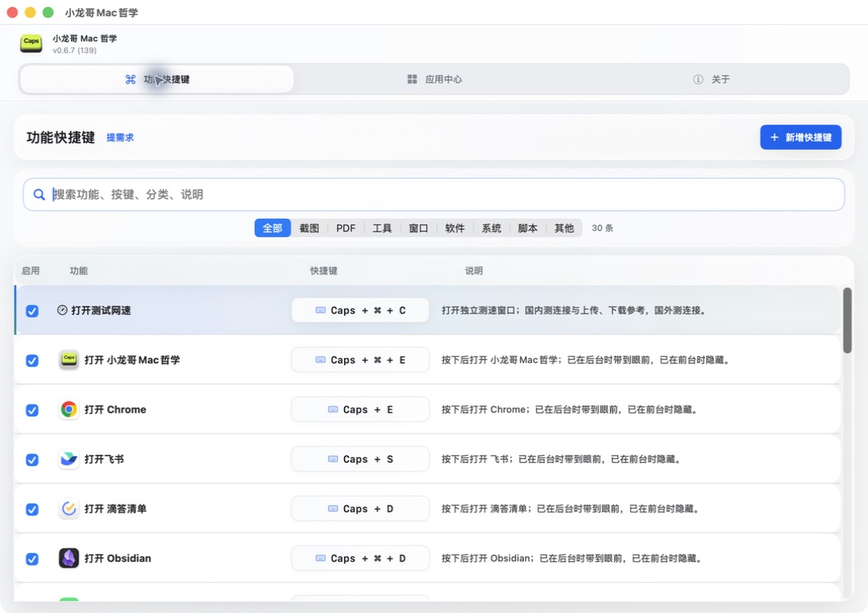Filter shortcuts by PDF

[x=346, y=228]
